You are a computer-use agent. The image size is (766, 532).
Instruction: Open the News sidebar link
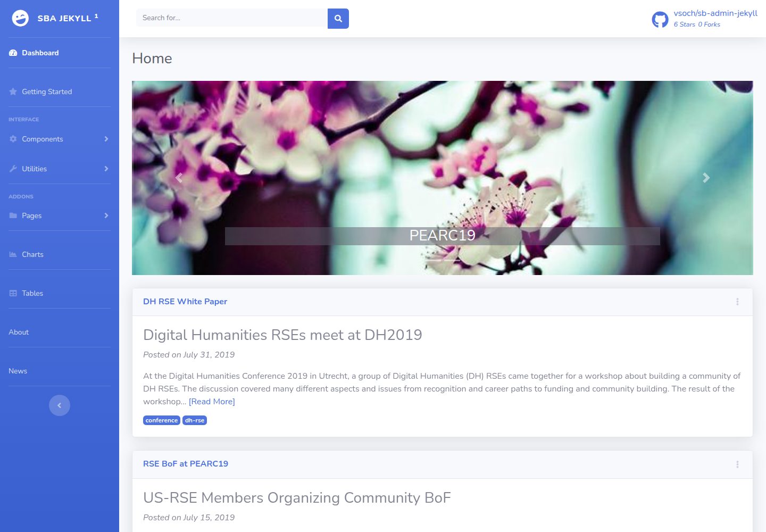(18, 371)
